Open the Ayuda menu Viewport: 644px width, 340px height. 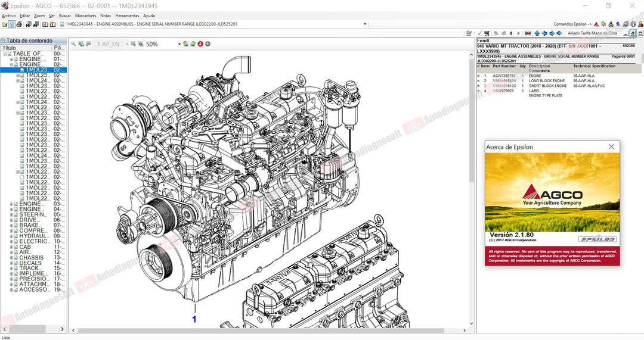pos(149,15)
